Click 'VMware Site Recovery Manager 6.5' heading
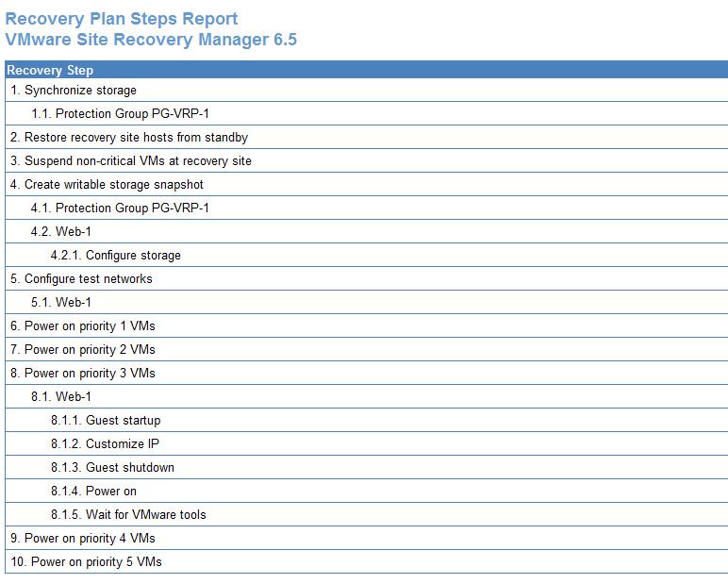This screenshot has height=584, width=728. tap(151, 40)
